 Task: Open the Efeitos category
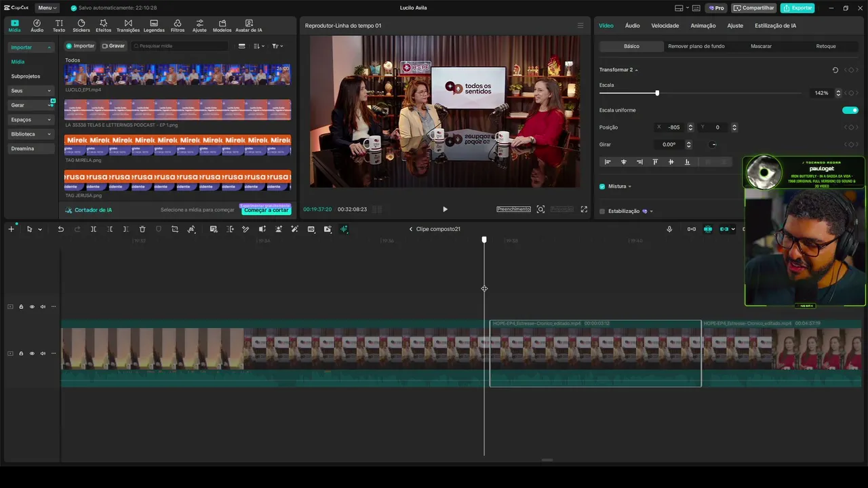pyautogui.click(x=104, y=26)
